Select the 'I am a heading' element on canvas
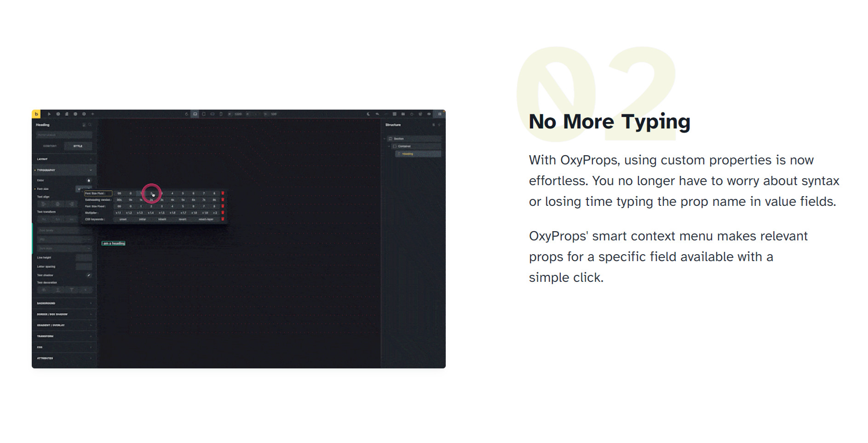This screenshot has height=443, width=868. [114, 243]
